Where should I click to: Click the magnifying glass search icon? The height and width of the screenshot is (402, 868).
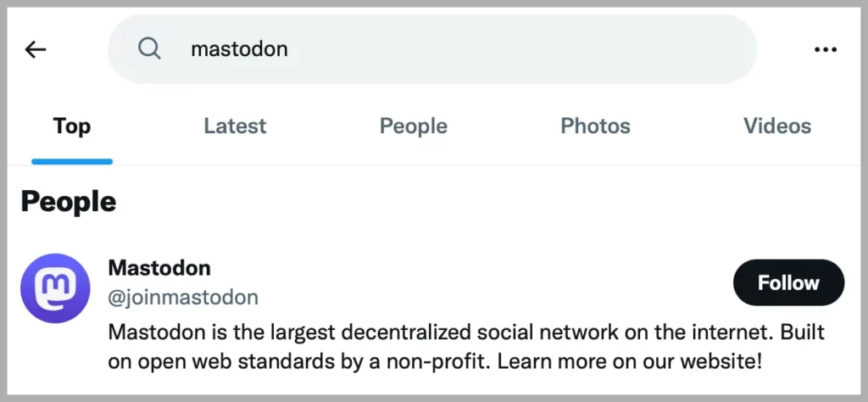[x=149, y=48]
